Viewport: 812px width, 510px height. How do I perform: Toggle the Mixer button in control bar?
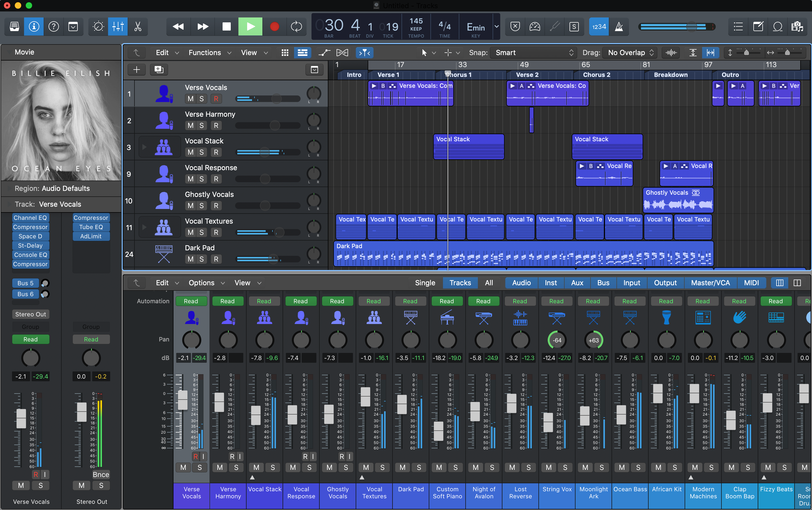point(118,26)
